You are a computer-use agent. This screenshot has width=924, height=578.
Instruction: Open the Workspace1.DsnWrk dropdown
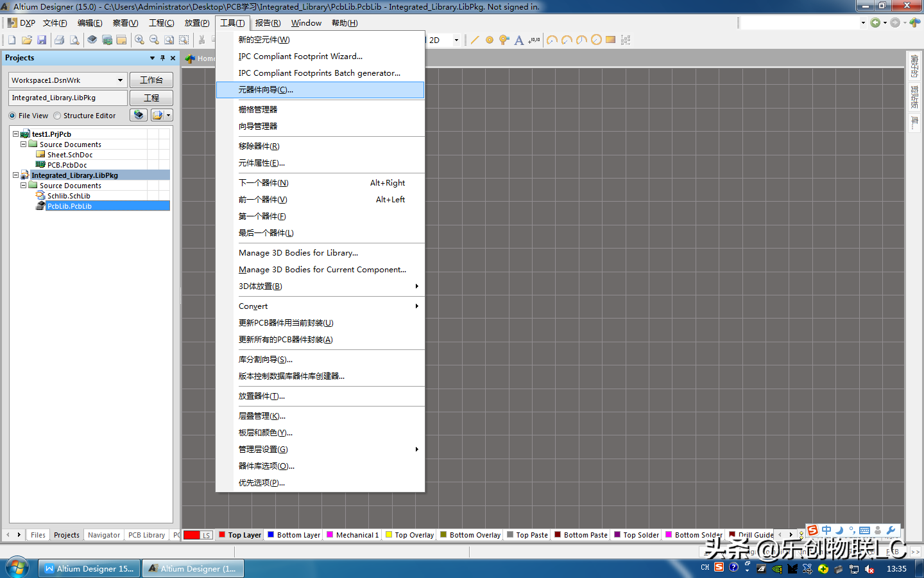(x=120, y=80)
